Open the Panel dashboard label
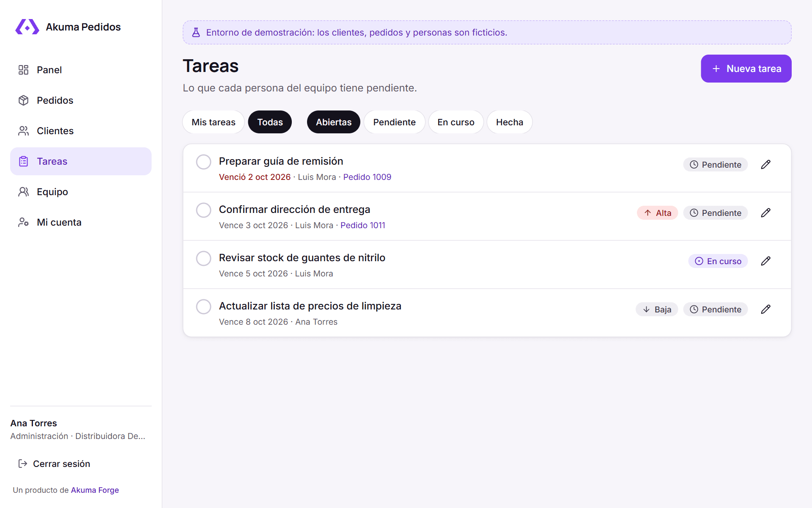812x508 pixels. (49, 70)
